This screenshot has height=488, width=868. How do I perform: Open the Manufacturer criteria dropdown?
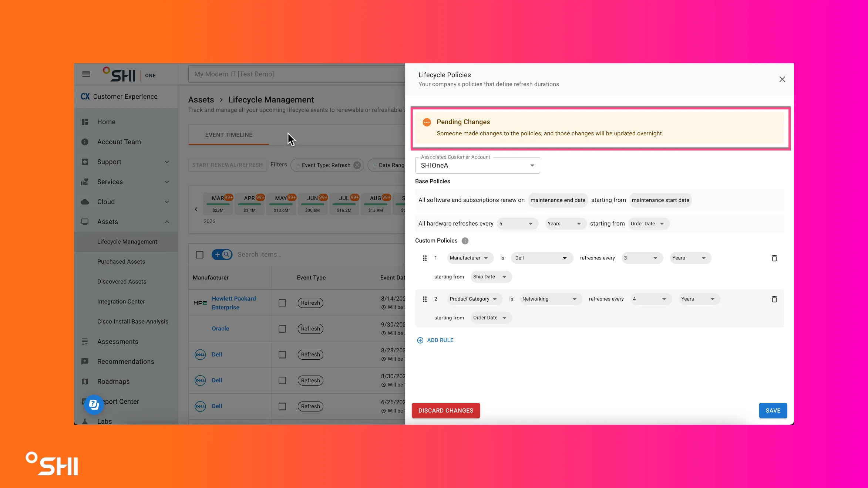click(x=470, y=258)
